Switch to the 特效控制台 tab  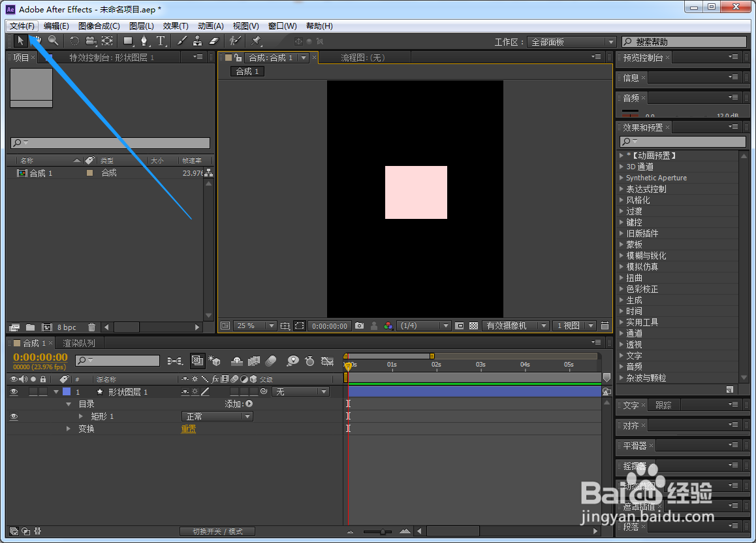(112, 58)
